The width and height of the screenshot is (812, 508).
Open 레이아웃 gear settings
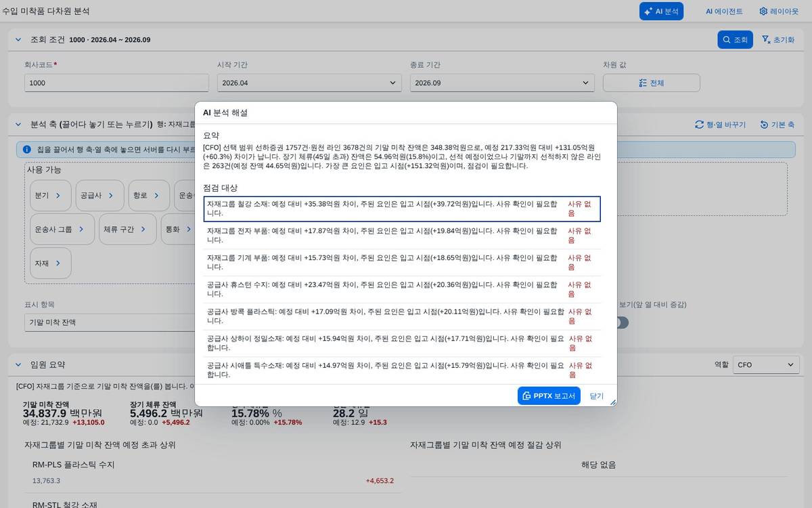pyautogui.click(x=779, y=12)
